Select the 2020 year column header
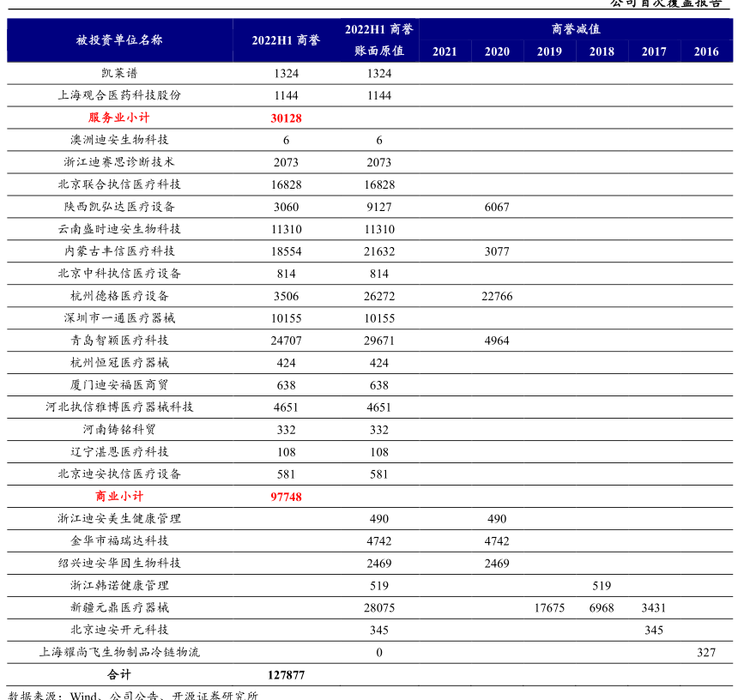The width and height of the screenshot is (738, 700). [x=497, y=51]
